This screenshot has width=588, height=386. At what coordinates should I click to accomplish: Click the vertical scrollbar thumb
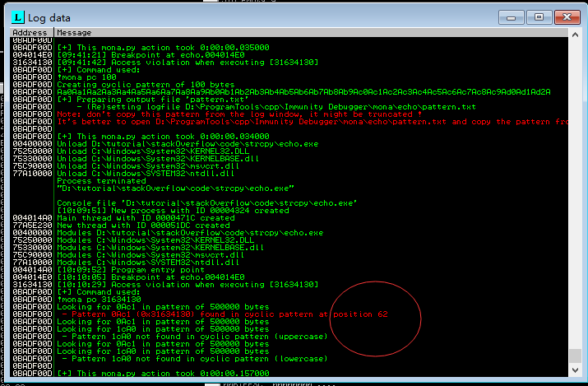click(575, 356)
